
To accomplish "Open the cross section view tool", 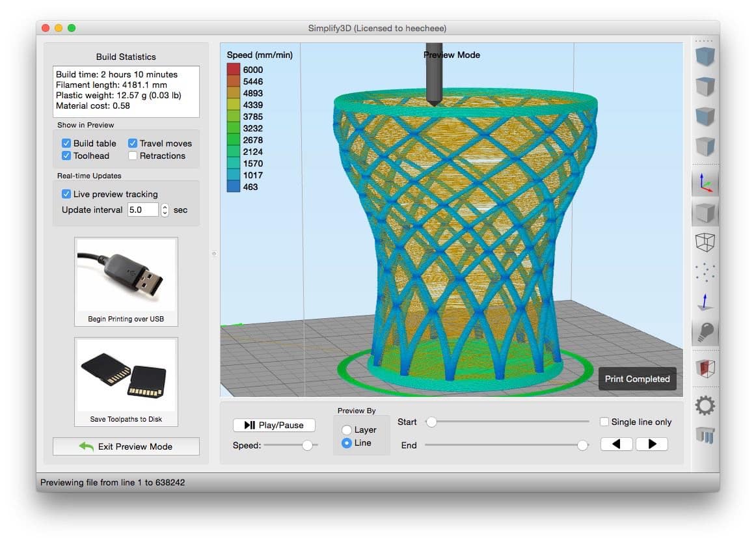I will (x=705, y=368).
